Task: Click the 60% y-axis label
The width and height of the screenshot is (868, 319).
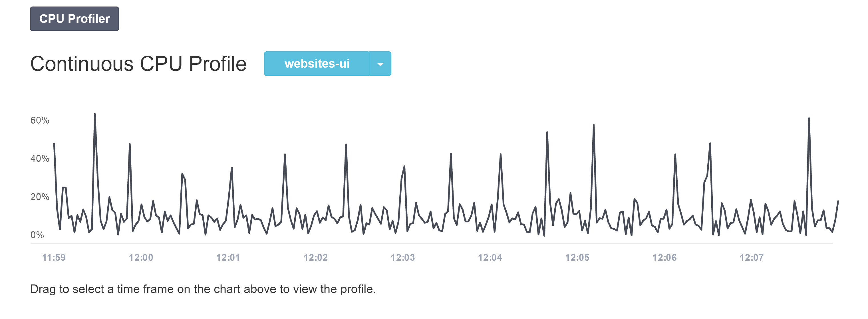Action: [x=40, y=120]
